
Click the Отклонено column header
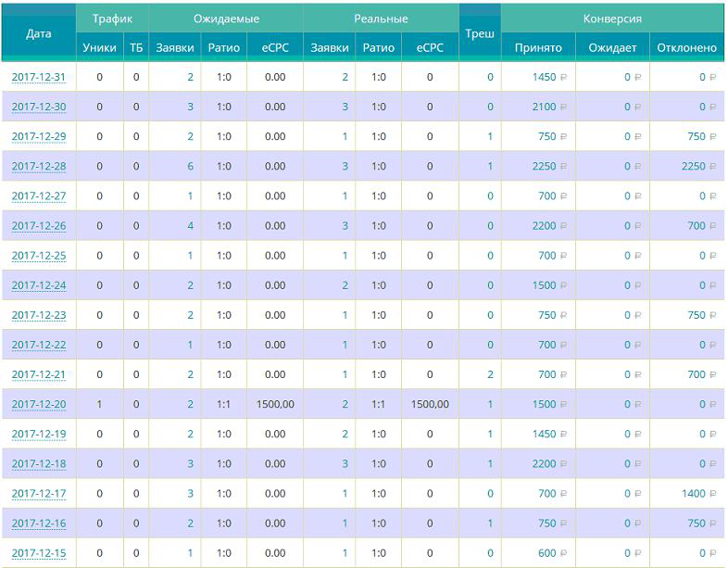686,48
